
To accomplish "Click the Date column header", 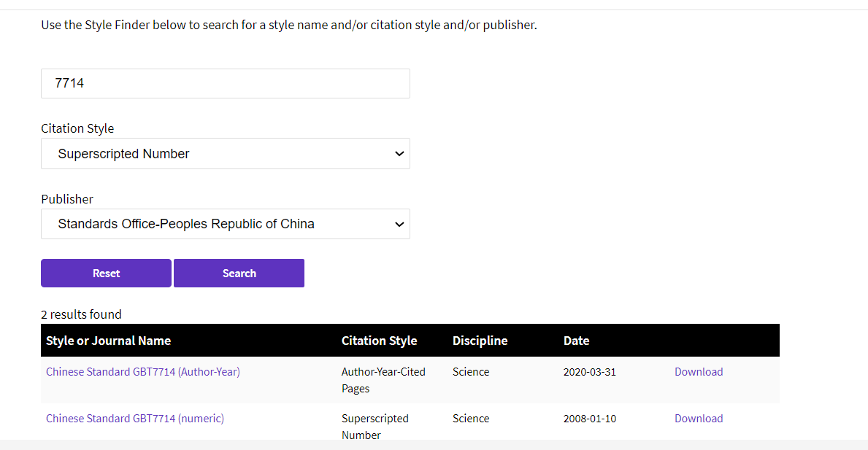I will [x=576, y=341].
